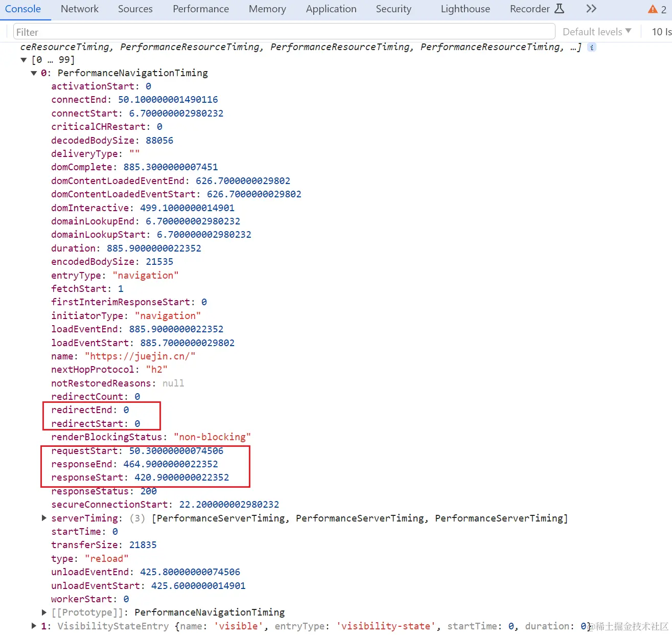Click the initiatorType "navigation" value

(x=168, y=316)
